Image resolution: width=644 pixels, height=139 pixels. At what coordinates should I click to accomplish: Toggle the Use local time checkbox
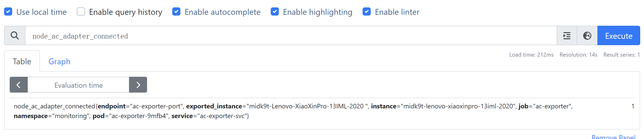[x=8, y=12]
